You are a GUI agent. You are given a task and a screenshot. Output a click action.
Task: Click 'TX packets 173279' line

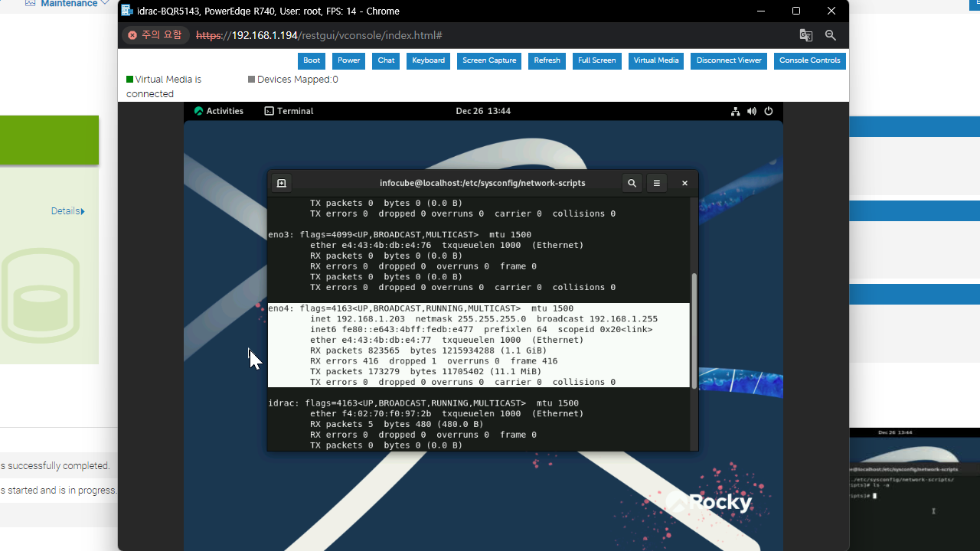click(x=426, y=371)
